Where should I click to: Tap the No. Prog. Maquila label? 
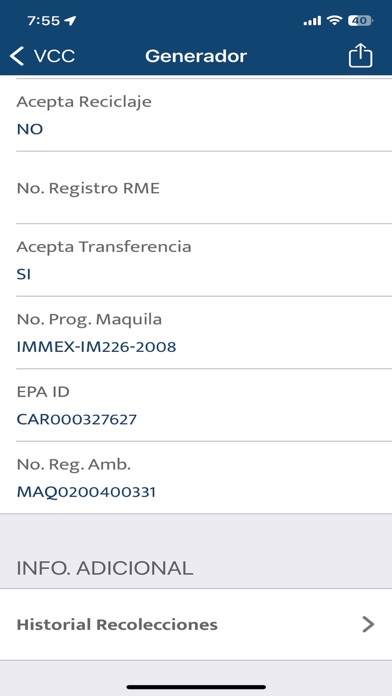click(x=89, y=319)
